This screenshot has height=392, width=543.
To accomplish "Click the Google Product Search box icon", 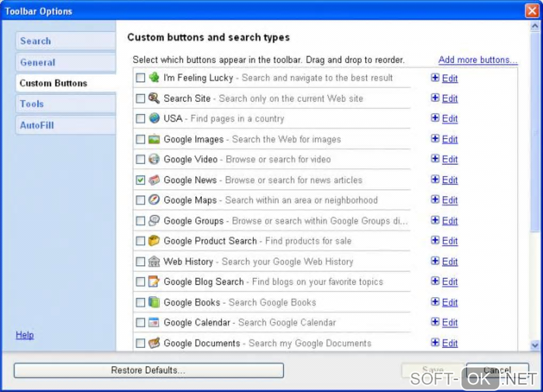I will 154,241.
